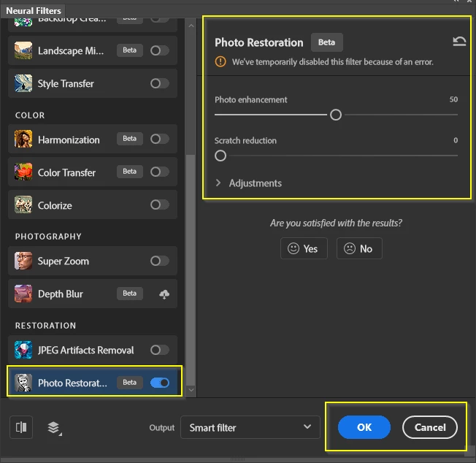Confirm with the OK button

(x=364, y=427)
